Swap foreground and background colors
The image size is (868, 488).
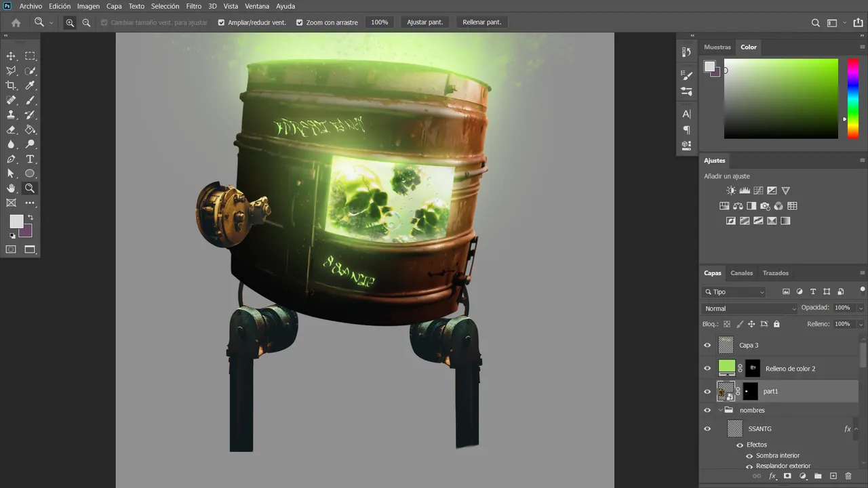pyautogui.click(x=30, y=218)
